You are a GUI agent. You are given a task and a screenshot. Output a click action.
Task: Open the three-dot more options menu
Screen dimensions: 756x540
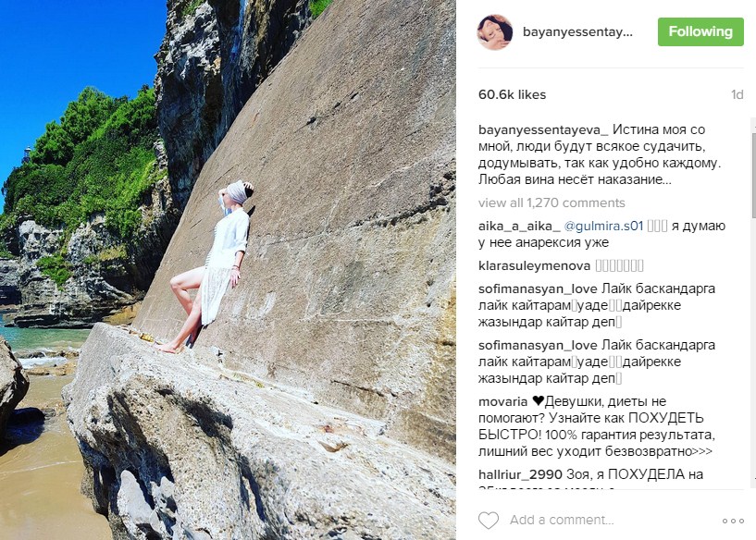733,521
